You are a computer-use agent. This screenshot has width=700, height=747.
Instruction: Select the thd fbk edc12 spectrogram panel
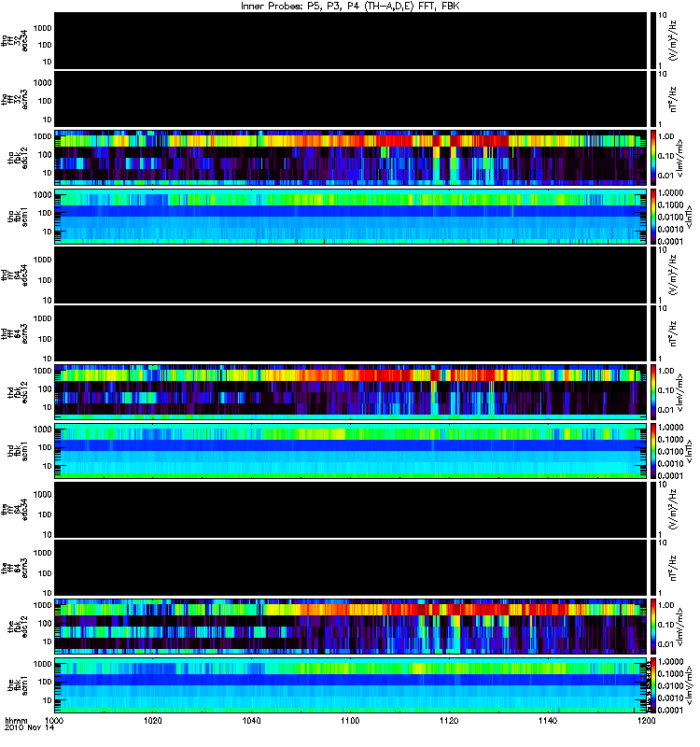(351, 392)
